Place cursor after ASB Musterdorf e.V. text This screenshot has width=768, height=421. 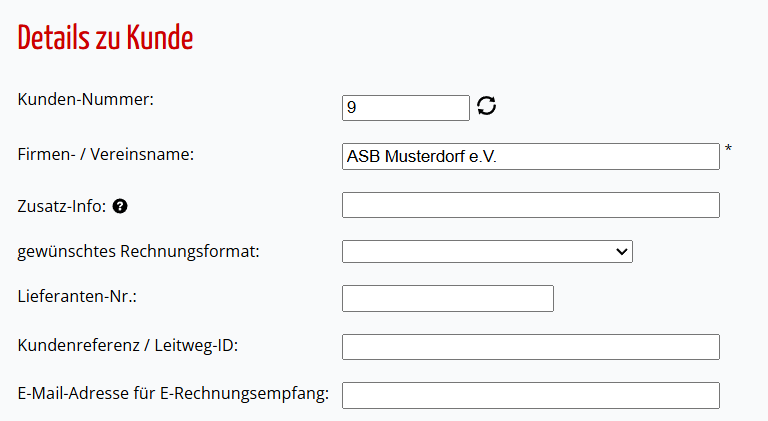pos(499,157)
